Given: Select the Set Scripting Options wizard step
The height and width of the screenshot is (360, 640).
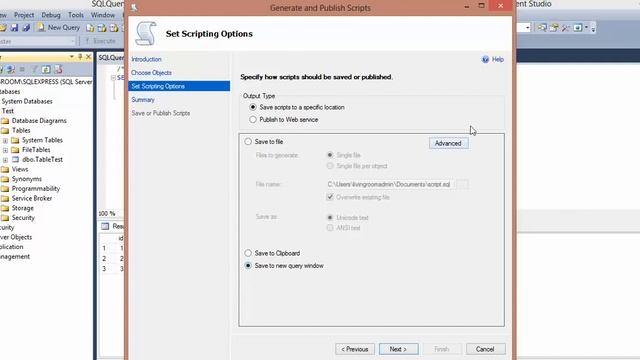Looking at the screenshot, I should [x=179, y=86].
